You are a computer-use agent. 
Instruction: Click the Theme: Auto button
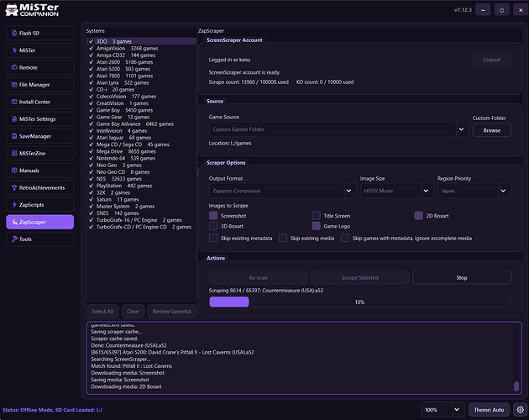click(x=489, y=410)
